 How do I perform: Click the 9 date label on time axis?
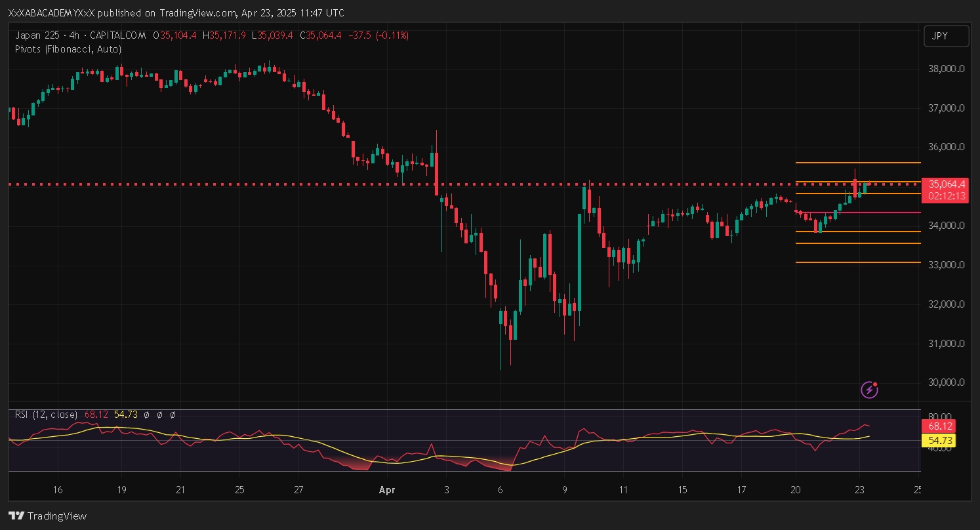(x=564, y=490)
